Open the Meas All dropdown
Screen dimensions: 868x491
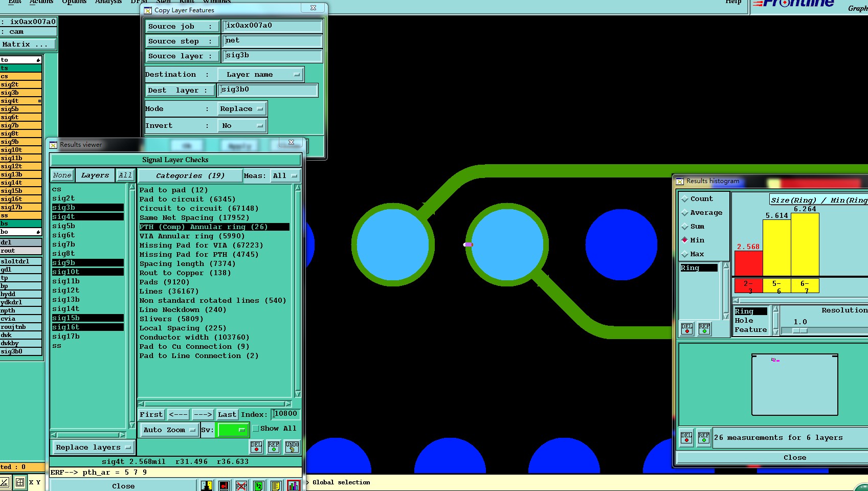coord(285,176)
